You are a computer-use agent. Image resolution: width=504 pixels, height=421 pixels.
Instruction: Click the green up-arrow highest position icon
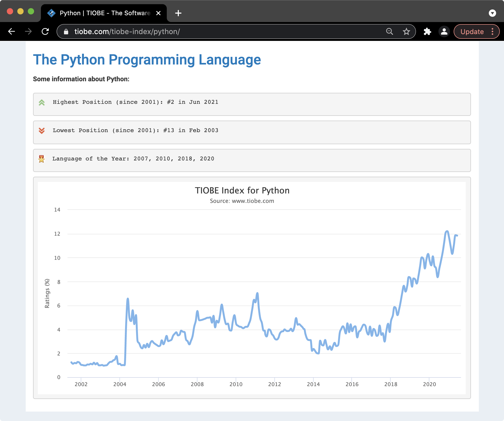pyautogui.click(x=42, y=102)
